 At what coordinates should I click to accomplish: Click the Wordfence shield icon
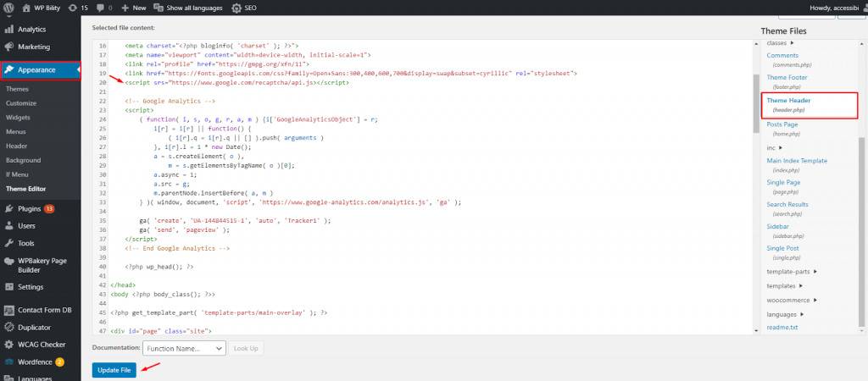click(8, 362)
